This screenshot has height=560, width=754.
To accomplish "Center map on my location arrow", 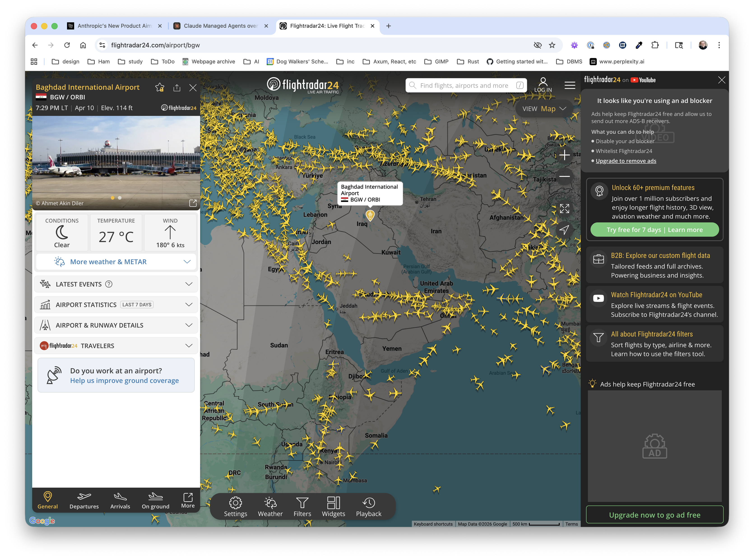I will click(564, 230).
